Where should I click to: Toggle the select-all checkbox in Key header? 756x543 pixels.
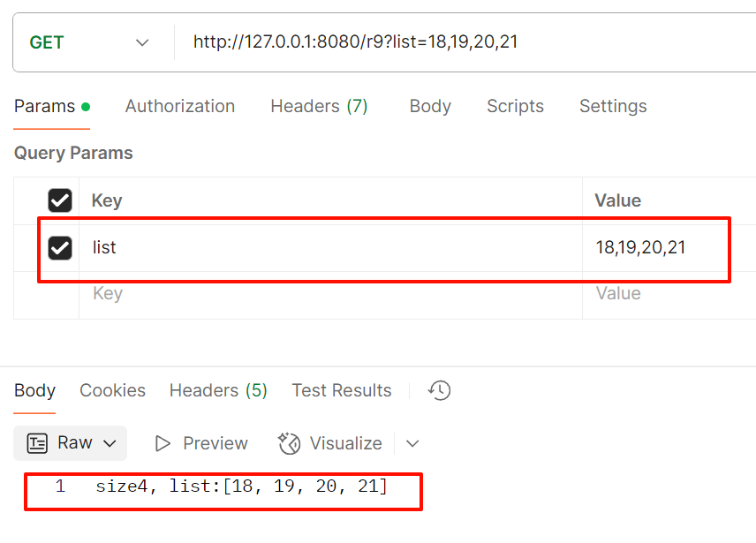pos(60,200)
